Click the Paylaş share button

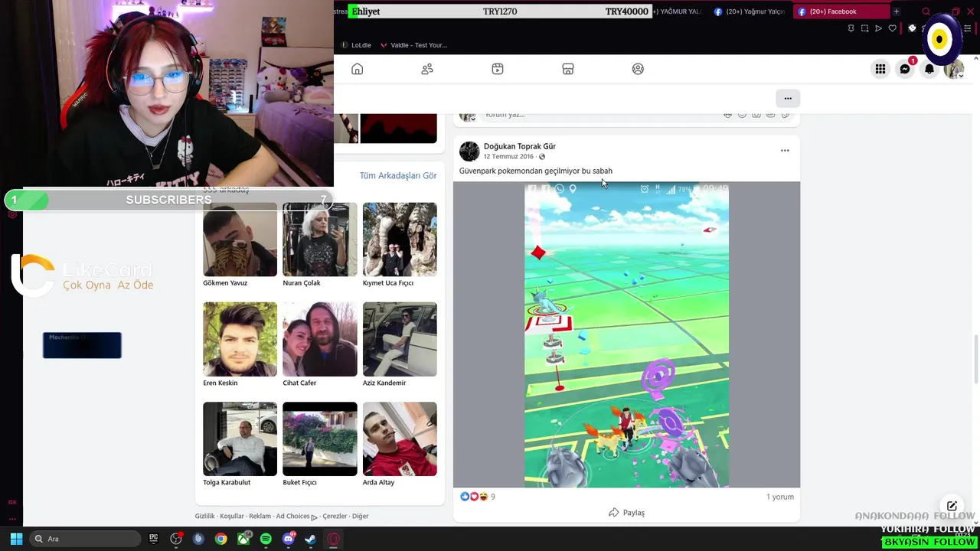pyautogui.click(x=626, y=513)
